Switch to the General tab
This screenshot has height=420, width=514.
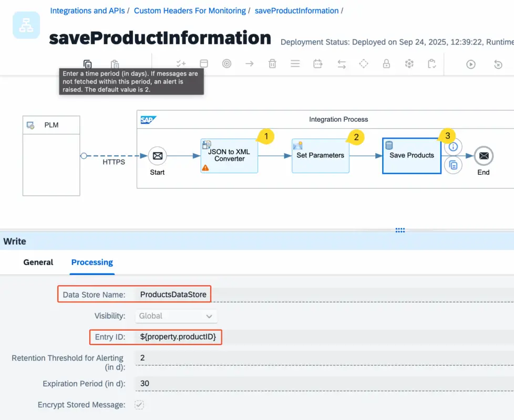point(38,262)
